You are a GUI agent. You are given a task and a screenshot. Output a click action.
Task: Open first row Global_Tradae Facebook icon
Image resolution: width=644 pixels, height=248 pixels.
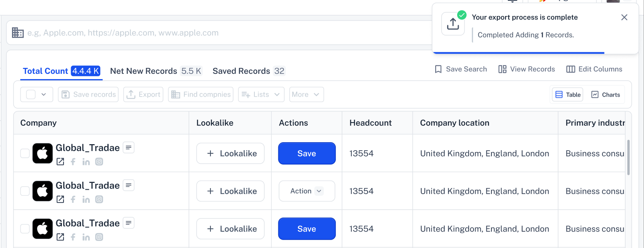point(73,162)
